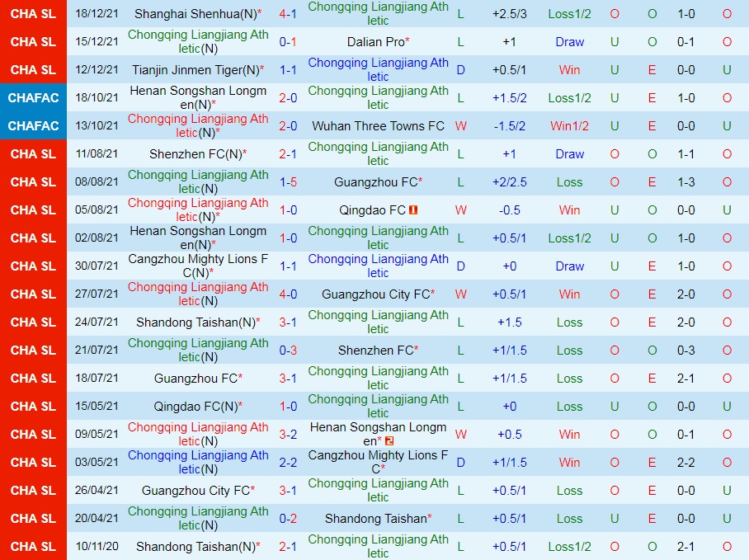749x560 pixels.
Task: Select Chongqing Liangjiang Athletic in the top row
Action: pyautogui.click(x=377, y=13)
